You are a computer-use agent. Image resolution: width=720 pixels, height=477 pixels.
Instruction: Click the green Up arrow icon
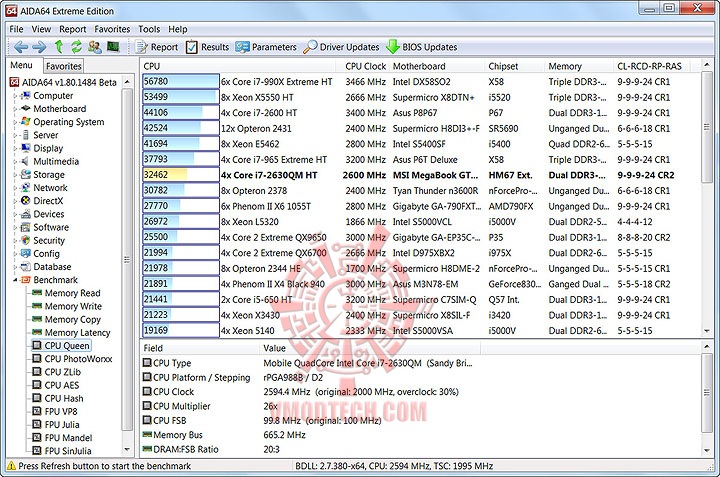click(x=58, y=46)
